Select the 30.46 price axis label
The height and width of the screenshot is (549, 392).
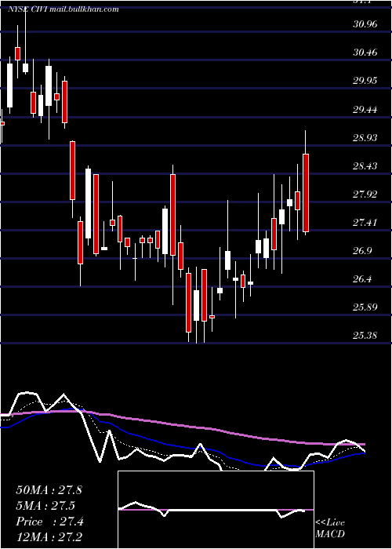[x=365, y=53]
